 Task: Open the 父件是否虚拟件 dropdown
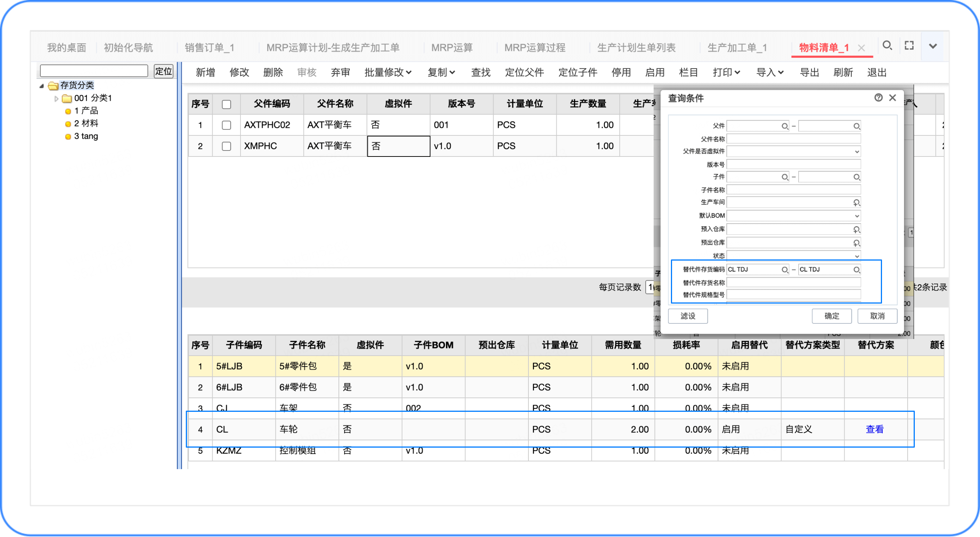(856, 152)
